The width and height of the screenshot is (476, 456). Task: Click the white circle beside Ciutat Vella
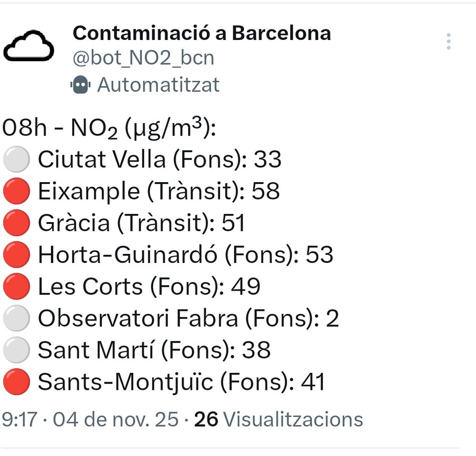17,160
